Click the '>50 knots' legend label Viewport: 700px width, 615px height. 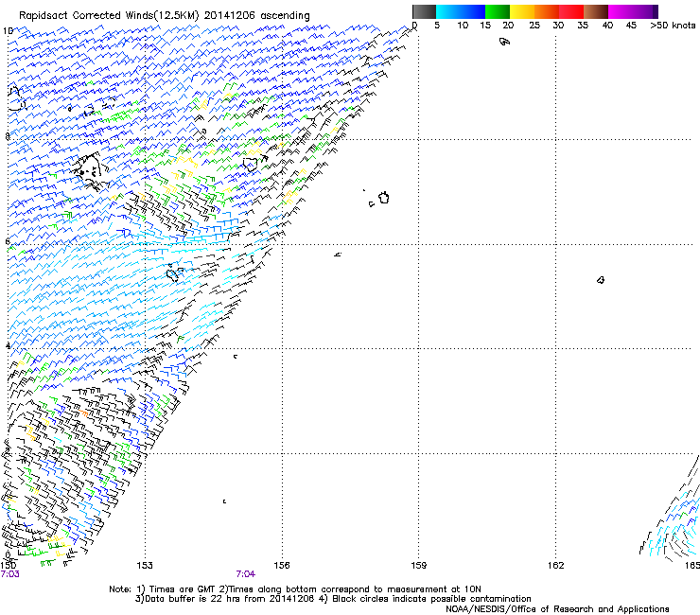click(x=673, y=26)
